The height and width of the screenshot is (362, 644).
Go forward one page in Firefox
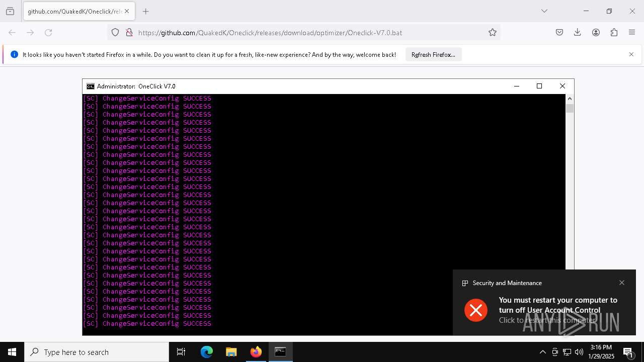pos(30,33)
